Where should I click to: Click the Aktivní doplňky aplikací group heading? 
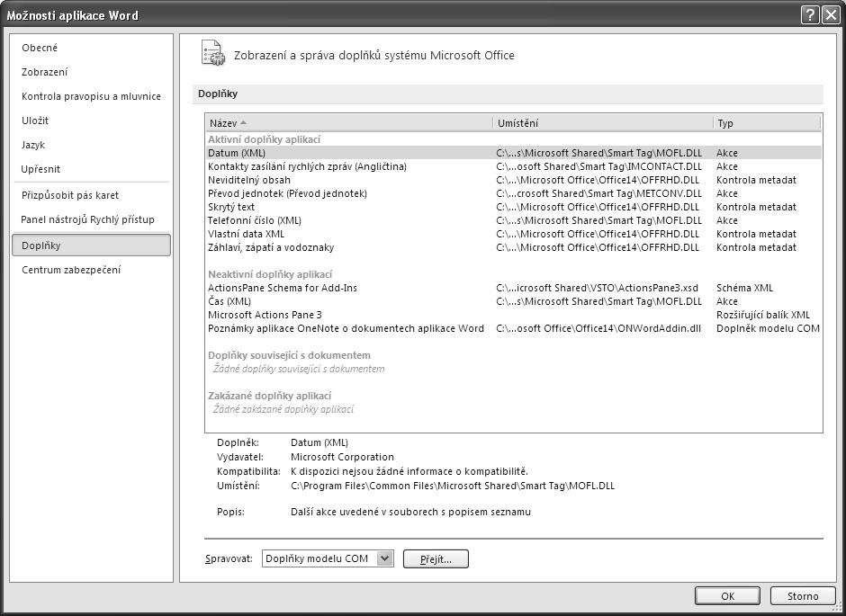click(264, 139)
